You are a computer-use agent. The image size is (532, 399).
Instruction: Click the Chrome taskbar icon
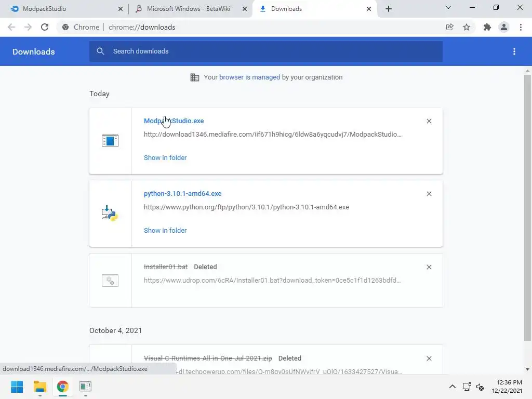(63, 387)
